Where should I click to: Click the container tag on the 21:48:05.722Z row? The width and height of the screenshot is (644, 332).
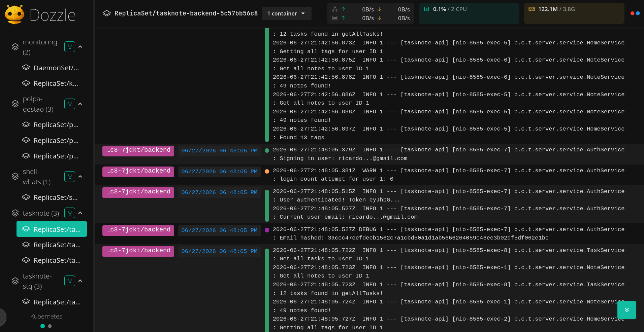pos(138,251)
